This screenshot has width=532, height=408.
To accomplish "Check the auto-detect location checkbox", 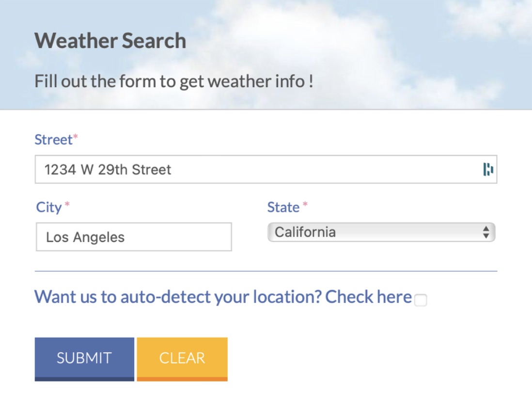I will point(421,301).
